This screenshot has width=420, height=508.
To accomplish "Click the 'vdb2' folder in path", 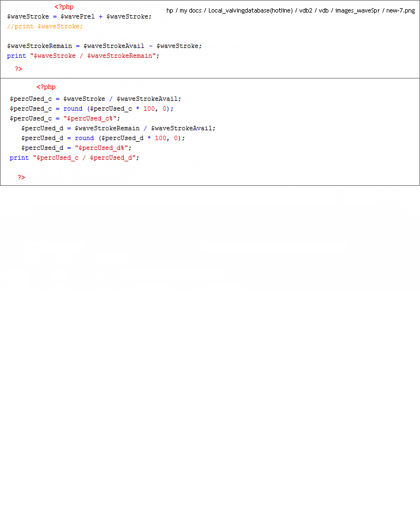I will (x=305, y=10).
